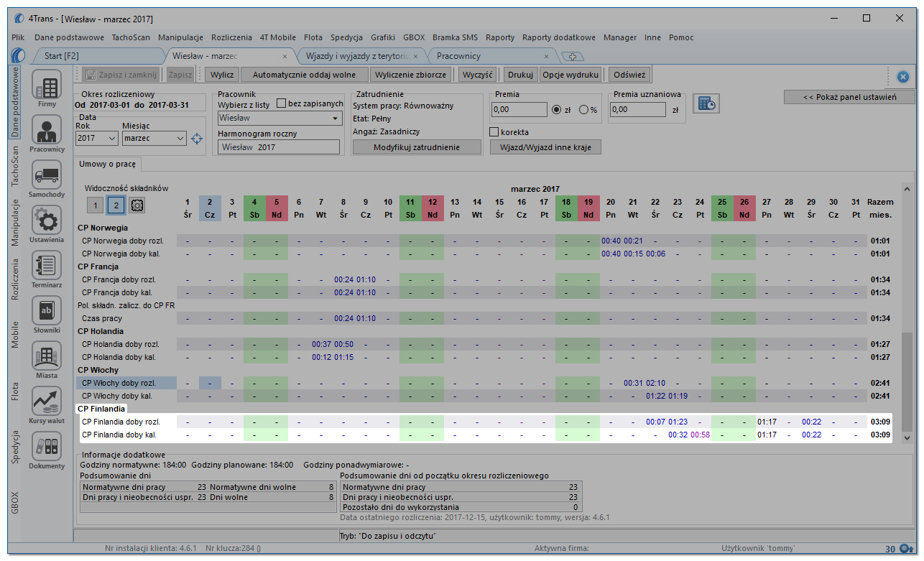The height and width of the screenshot is (561, 924).
Task: Open the Miesiąc month dropdown
Action: tap(180, 138)
